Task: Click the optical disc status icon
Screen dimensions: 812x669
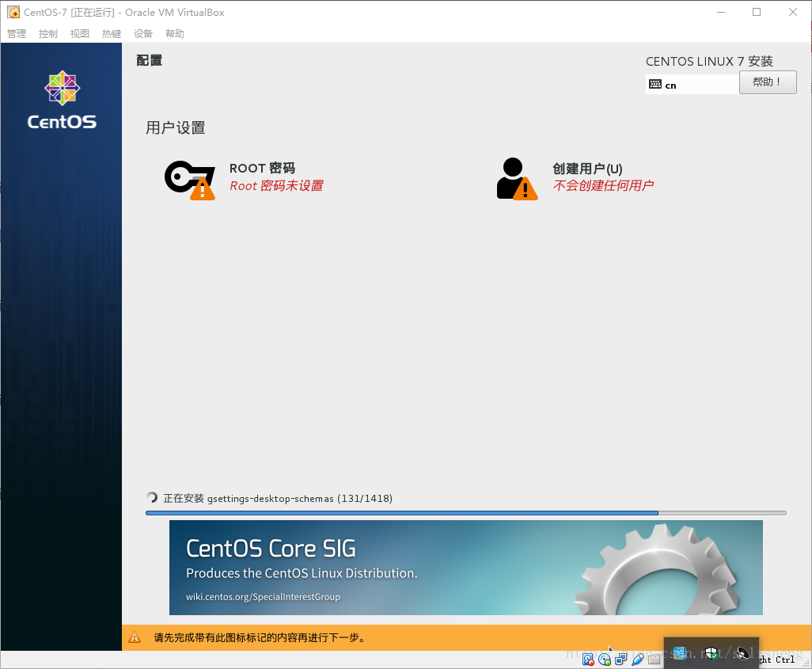Action: [605, 659]
